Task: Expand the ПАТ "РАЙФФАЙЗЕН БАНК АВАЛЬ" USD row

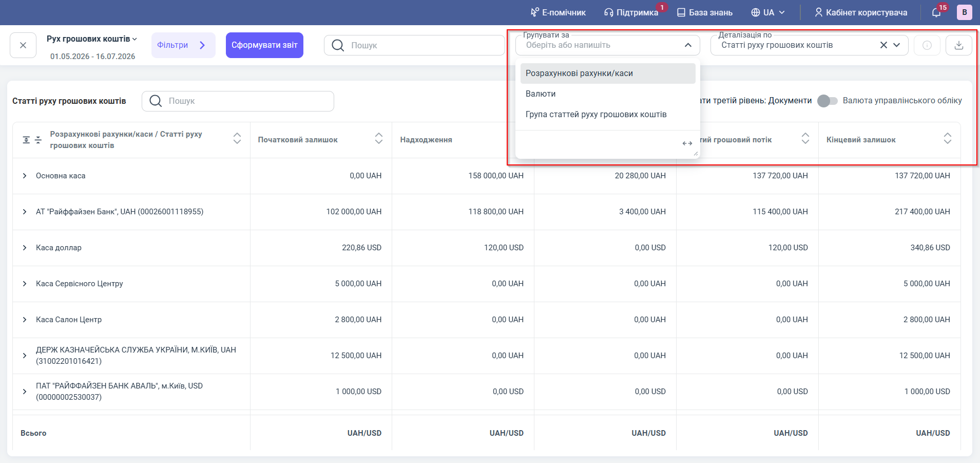Action: point(25,392)
